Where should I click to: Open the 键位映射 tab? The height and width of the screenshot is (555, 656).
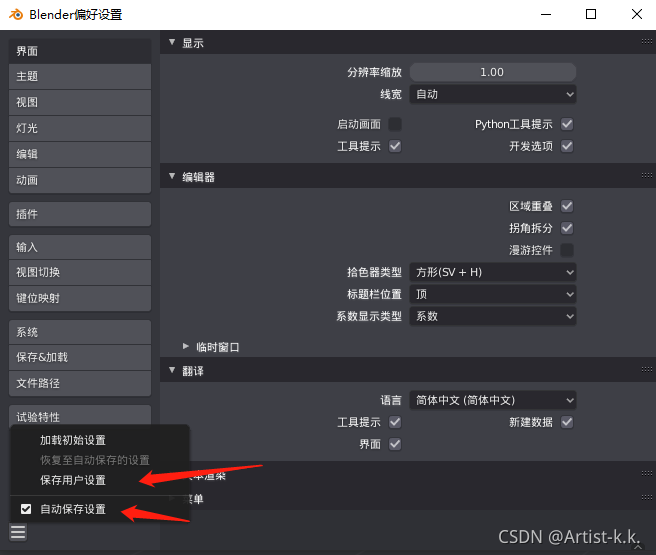tap(80, 299)
